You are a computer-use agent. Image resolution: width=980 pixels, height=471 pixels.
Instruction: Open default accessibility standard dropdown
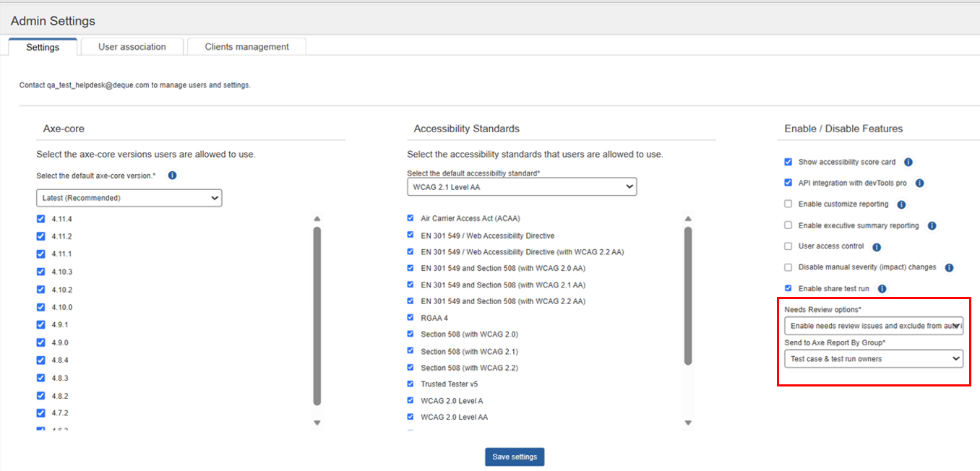point(522,187)
